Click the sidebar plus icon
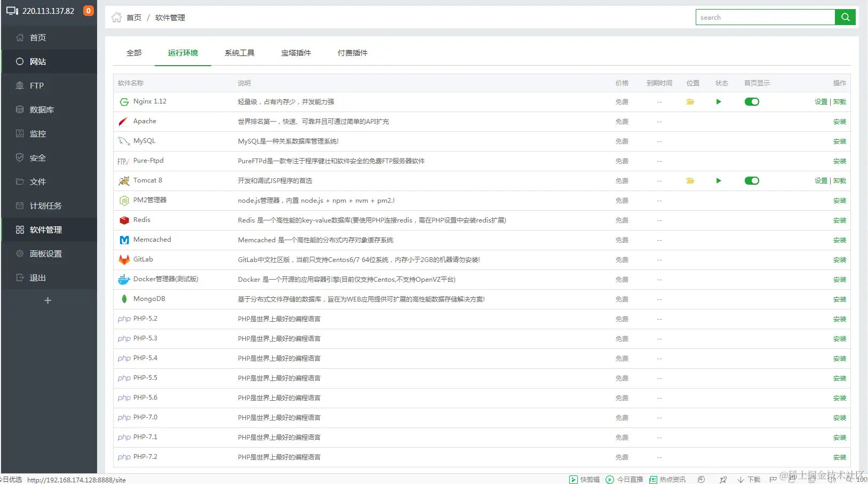 47,300
